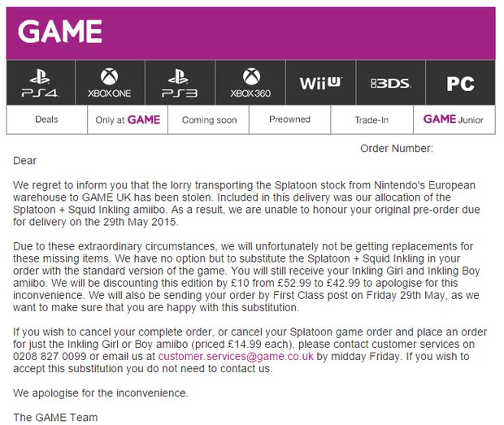Image resolution: width=504 pixels, height=425 pixels.
Task: Select the Only at GAME tab
Action: coord(128,119)
